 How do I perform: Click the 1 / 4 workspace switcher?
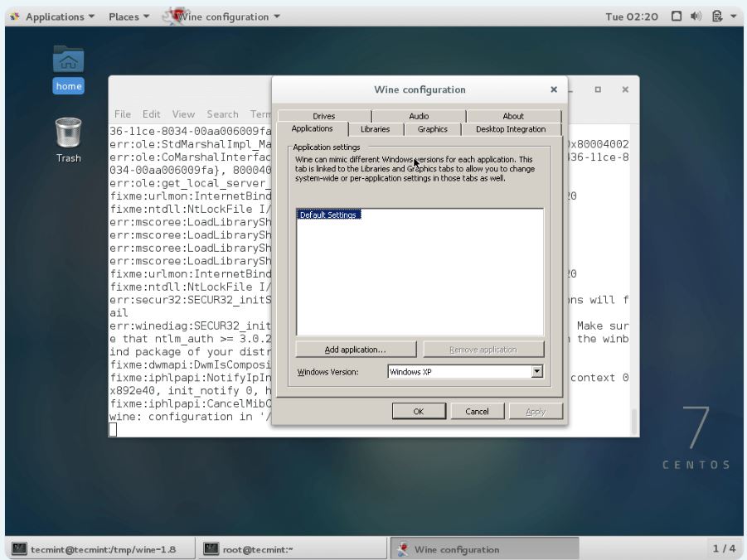pyautogui.click(x=724, y=548)
